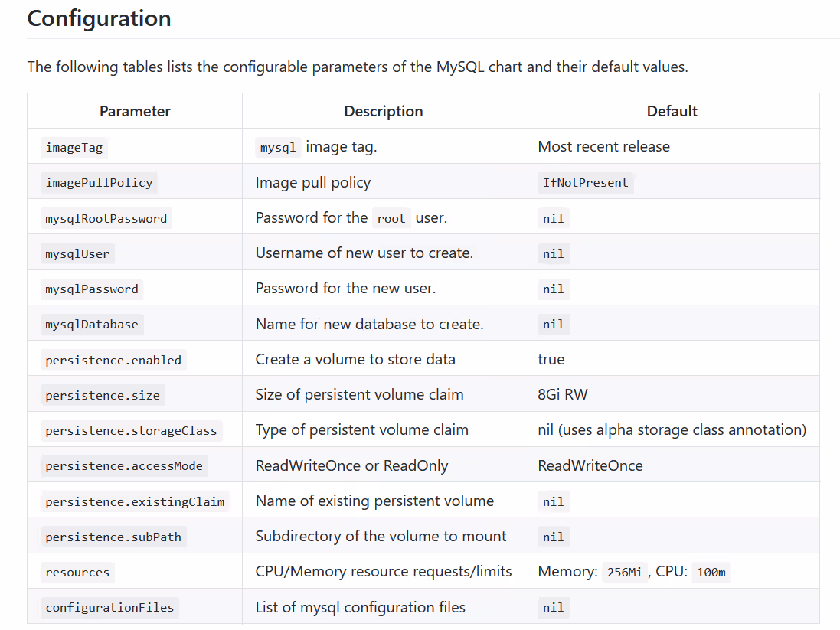Click the 8Gi RW default value

pyautogui.click(x=563, y=395)
